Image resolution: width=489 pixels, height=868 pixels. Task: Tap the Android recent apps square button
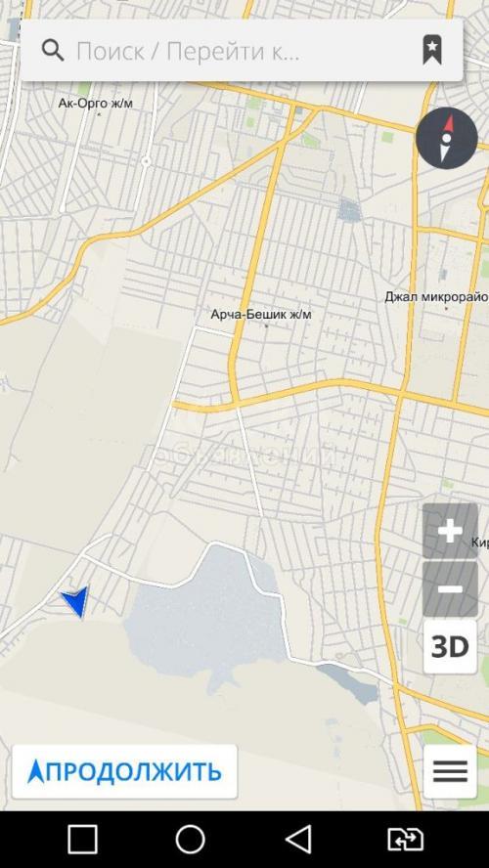(82, 840)
